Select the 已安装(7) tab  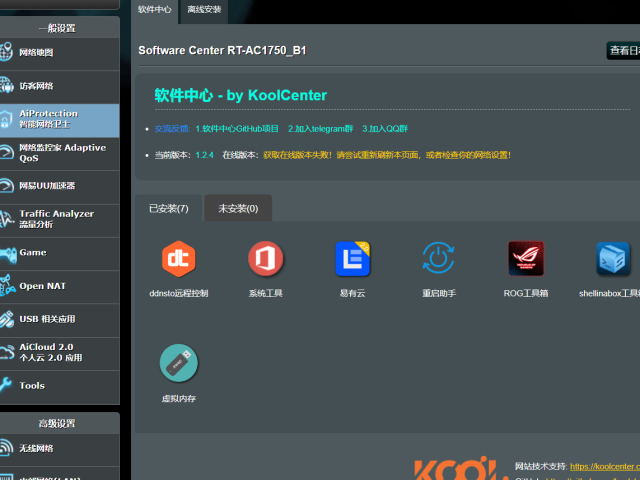tap(168, 208)
